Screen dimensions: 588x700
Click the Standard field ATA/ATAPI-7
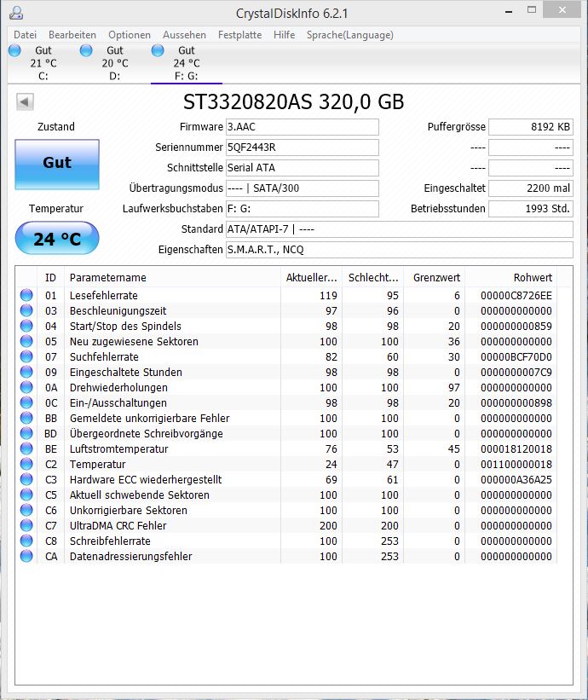click(x=400, y=229)
